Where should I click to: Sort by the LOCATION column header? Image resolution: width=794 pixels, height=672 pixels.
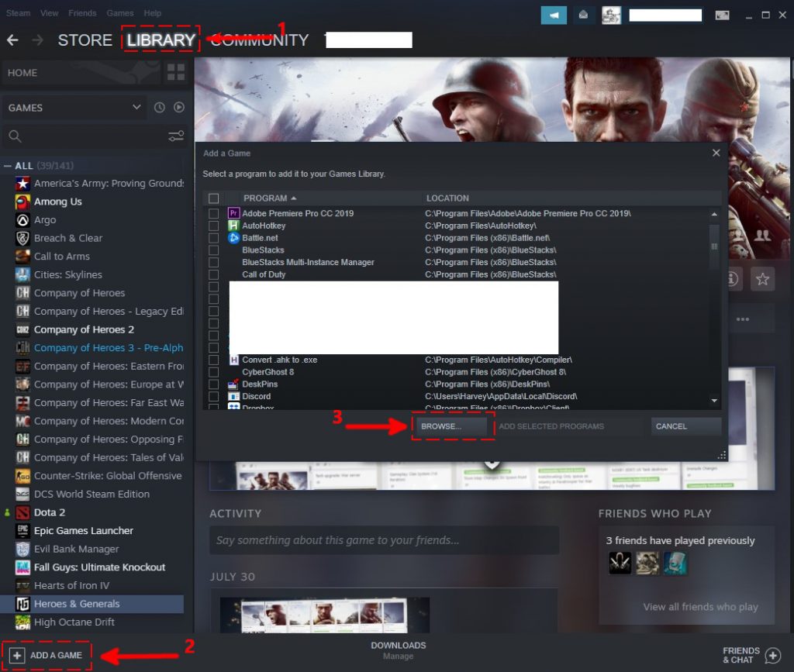tap(447, 198)
